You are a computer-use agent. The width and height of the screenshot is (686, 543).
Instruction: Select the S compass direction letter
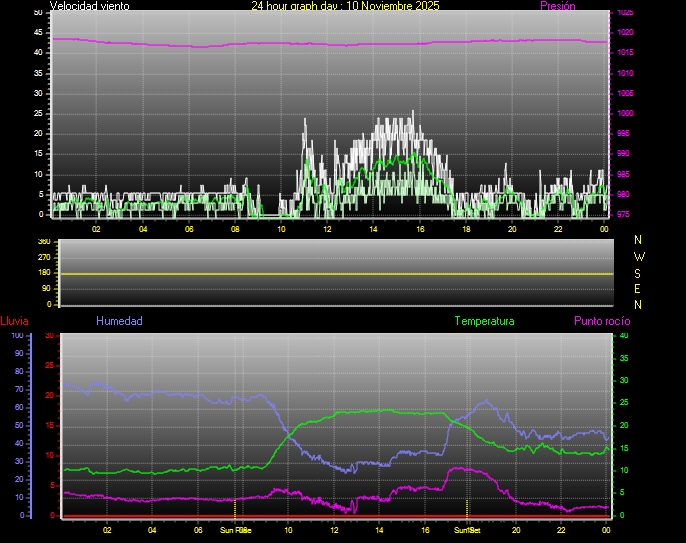[x=639, y=272]
